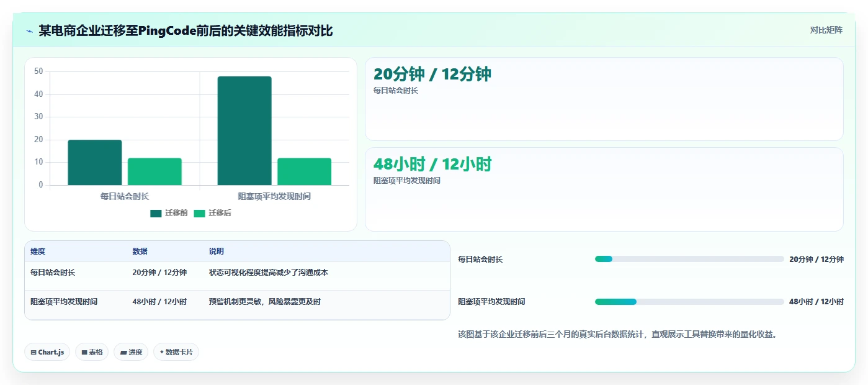The height and width of the screenshot is (385, 868).
Task: Click the 迁移前 bar for 每日站会时长
Action: [x=95, y=163]
